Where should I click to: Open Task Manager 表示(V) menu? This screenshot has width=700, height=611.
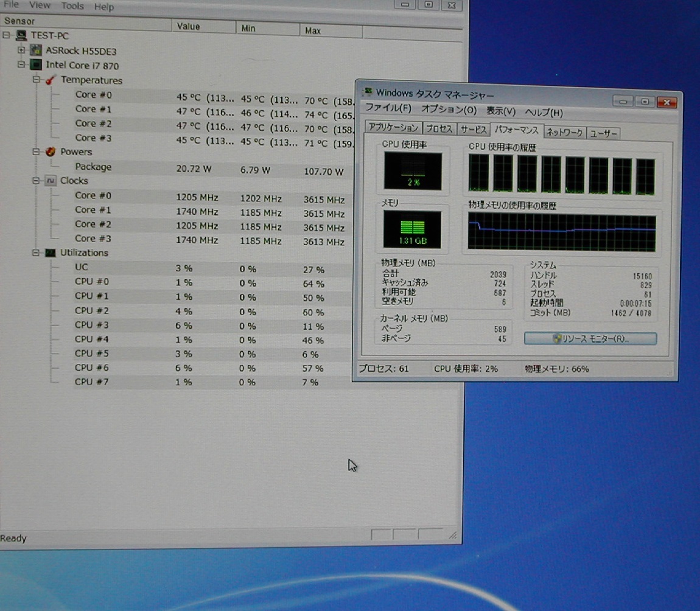501,111
